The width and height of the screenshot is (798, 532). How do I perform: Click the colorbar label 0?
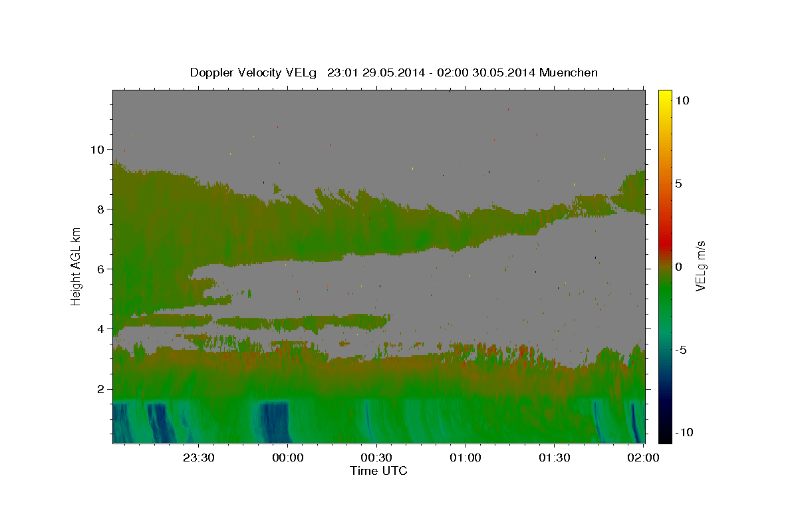pyautogui.click(x=678, y=267)
